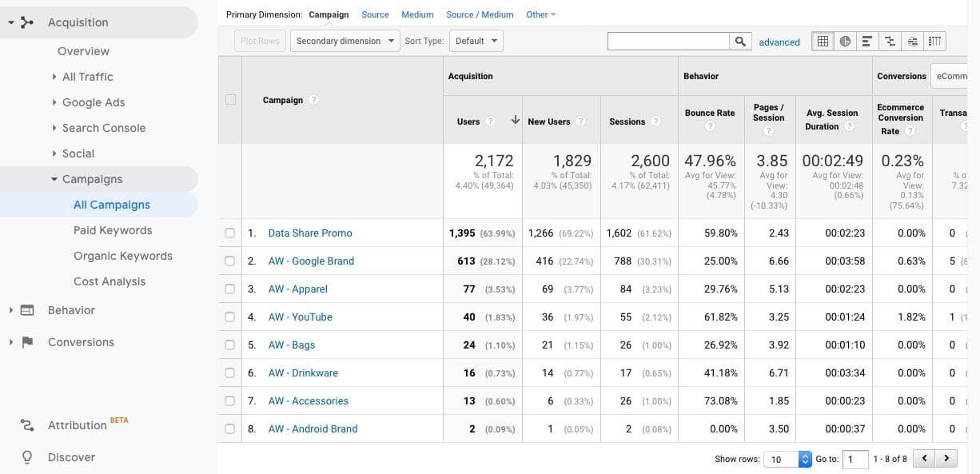Switch to term cloud view icon
The height and width of the screenshot is (474, 980).
click(x=912, y=42)
